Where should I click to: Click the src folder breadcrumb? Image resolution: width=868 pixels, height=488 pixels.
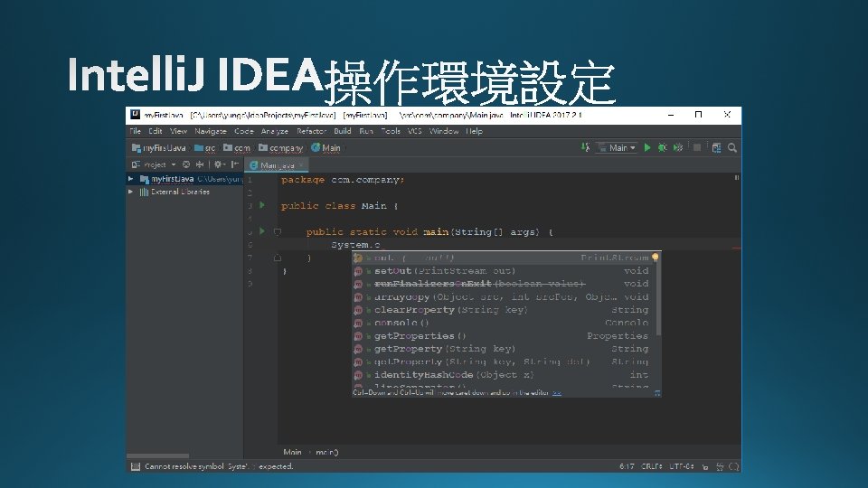click(205, 147)
